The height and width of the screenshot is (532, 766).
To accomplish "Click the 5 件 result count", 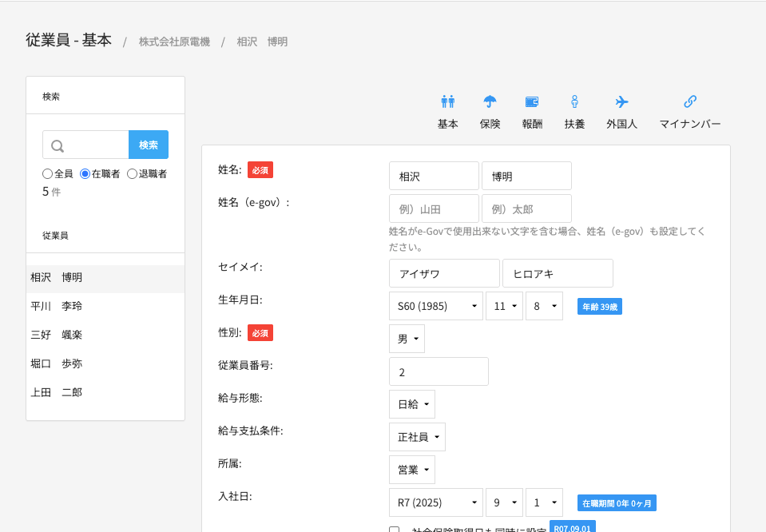I will [51, 192].
